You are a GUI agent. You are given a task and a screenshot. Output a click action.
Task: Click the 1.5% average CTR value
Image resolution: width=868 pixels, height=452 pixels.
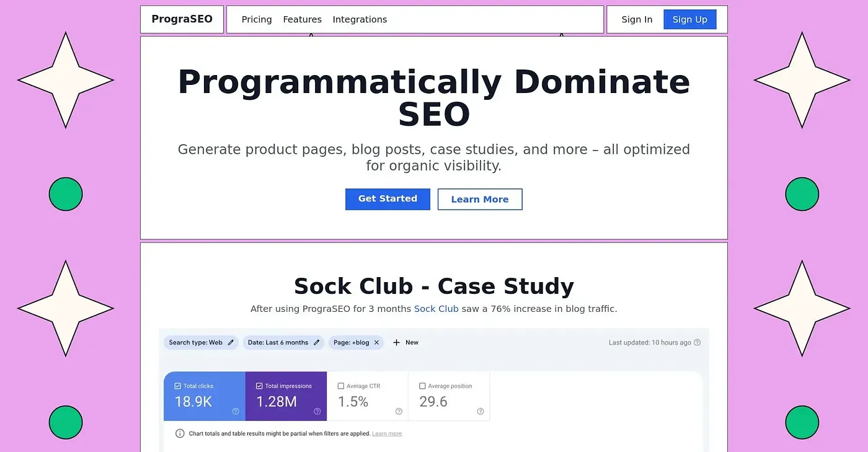click(353, 402)
